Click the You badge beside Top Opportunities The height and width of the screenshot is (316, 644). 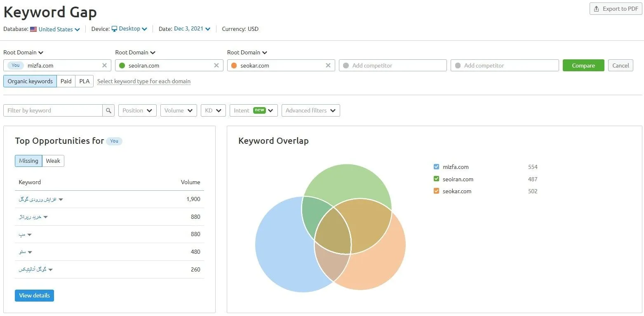114,141
